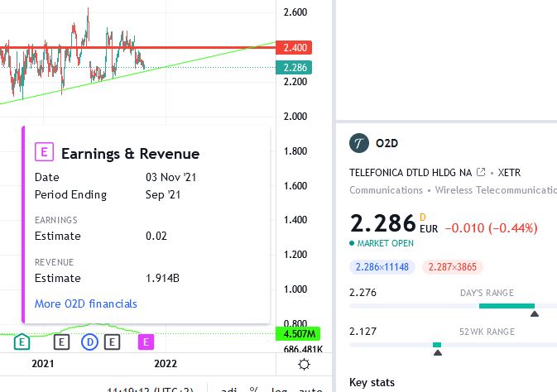557x392 pixels.
Task: Click the revenue estimate value 1.914B
Action: [162, 278]
